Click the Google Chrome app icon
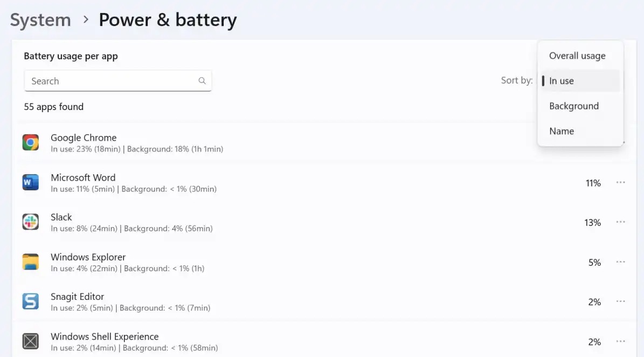The width and height of the screenshot is (644, 357). (31, 142)
